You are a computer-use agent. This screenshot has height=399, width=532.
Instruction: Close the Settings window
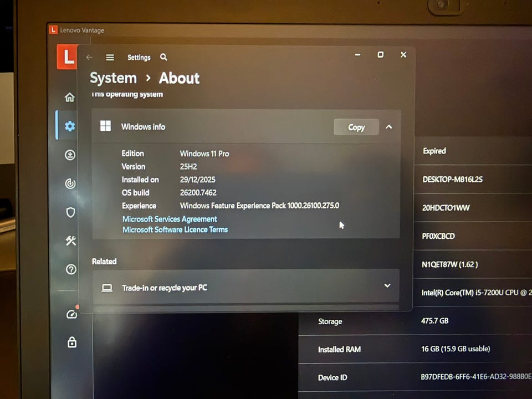(403, 55)
